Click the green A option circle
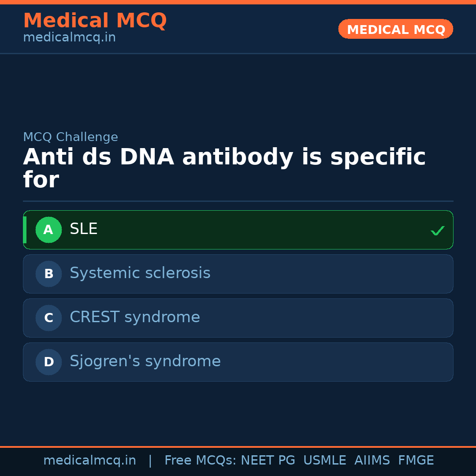 pyautogui.click(x=48, y=230)
